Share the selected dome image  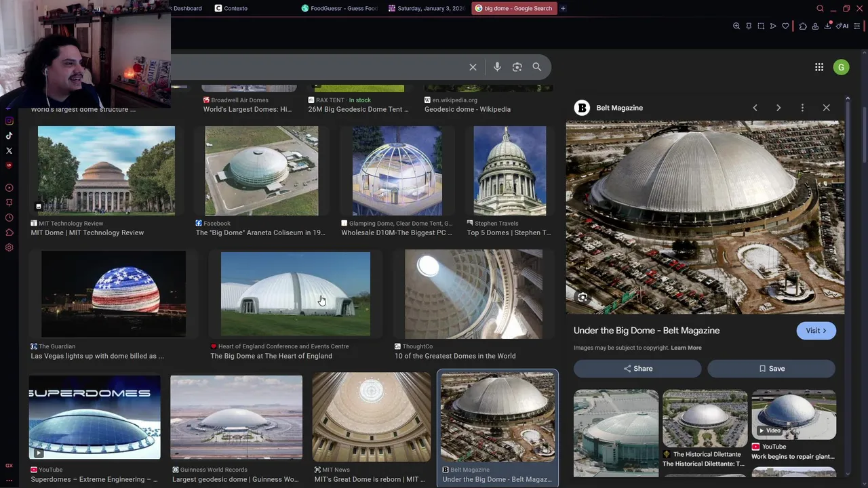pos(637,369)
